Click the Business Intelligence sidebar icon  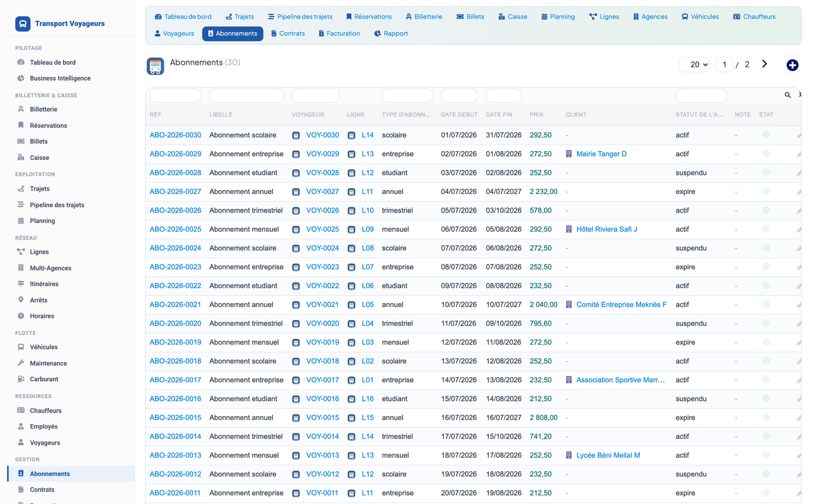pyautogui.click(x=21, y=78)
